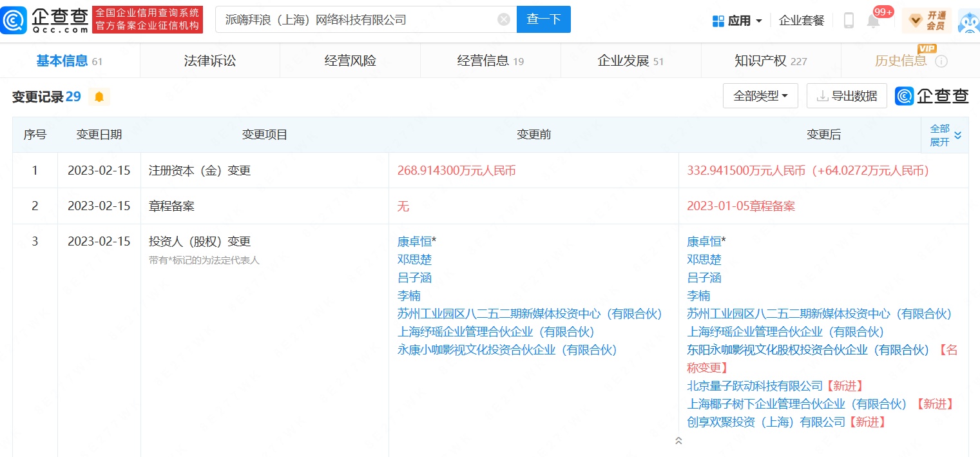Open the mobile phone icon
This screenshot has width=980, height=457.
pos(849,21)
